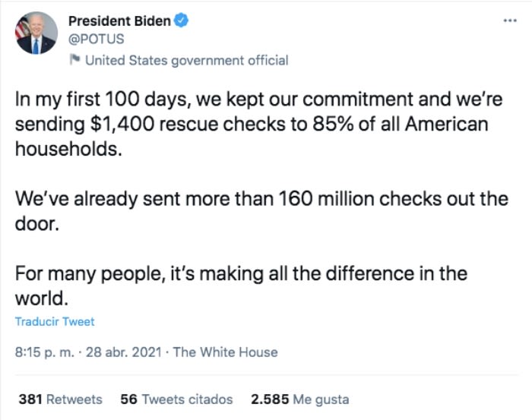Click the President Biden display name
The image size is (532, 420).
click(x=120, y=21)
